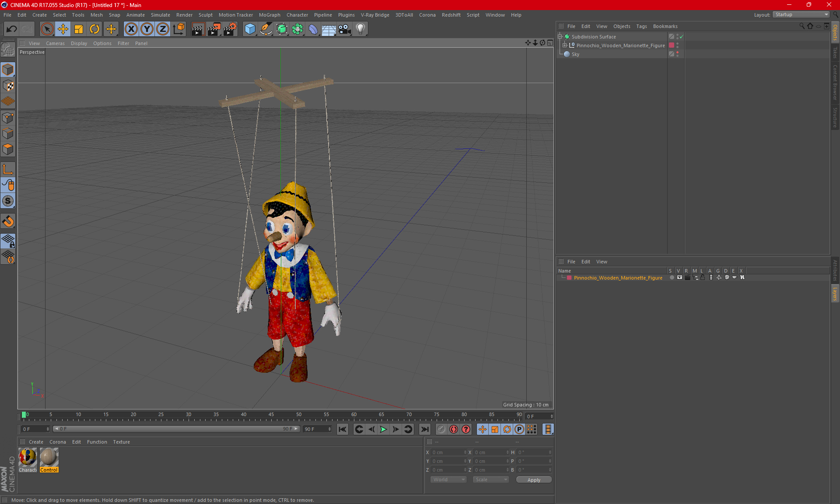The height and width of the screenshot is (504, 840).
Task: Activate the Move tool
Action: (x=63, y=29)
